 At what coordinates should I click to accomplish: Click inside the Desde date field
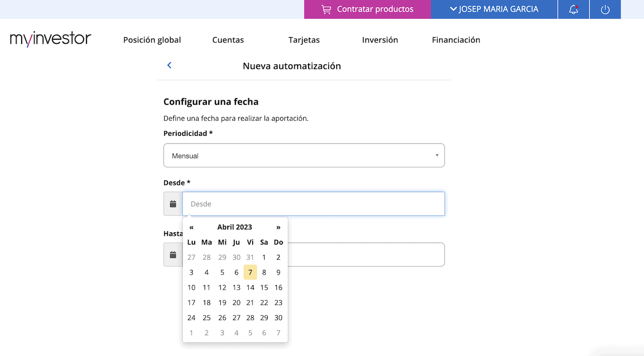point(313,204)
